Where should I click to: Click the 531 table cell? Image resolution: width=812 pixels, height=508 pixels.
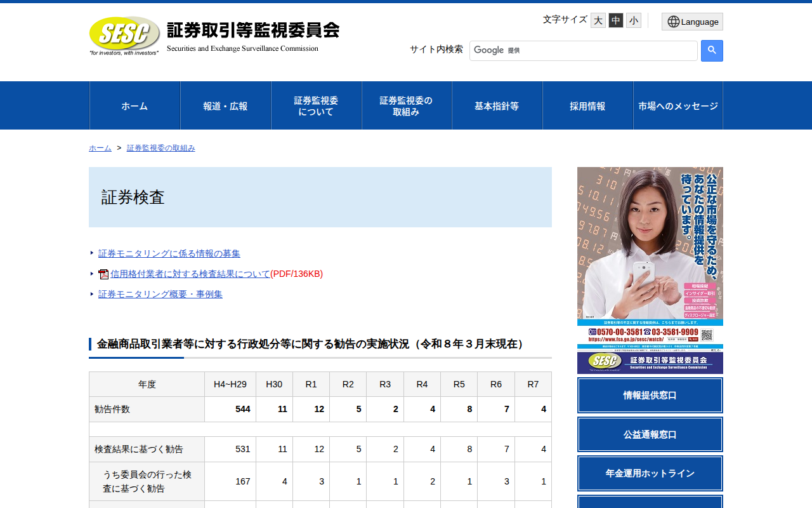coord(230,449)
